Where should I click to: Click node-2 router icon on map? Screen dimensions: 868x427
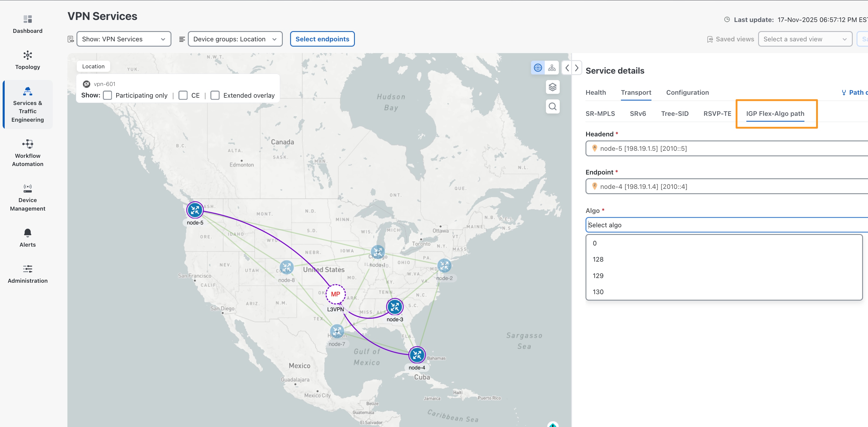coord(444,266)
